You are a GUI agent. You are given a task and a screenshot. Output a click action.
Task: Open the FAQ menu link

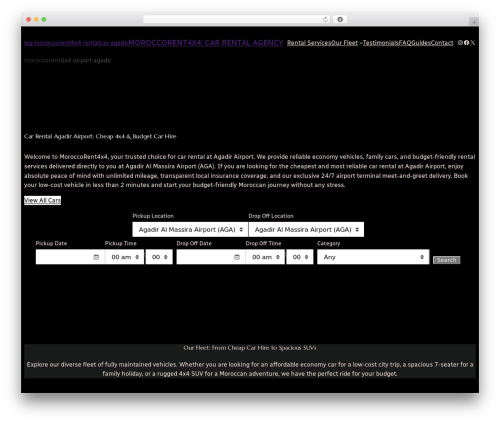pyautogui.click(x=405, y=43)
